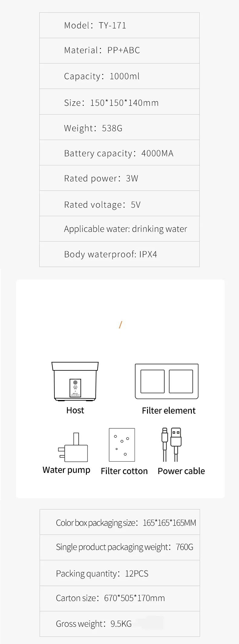Select the Packing quantity 12PCS row

point(120,573)
